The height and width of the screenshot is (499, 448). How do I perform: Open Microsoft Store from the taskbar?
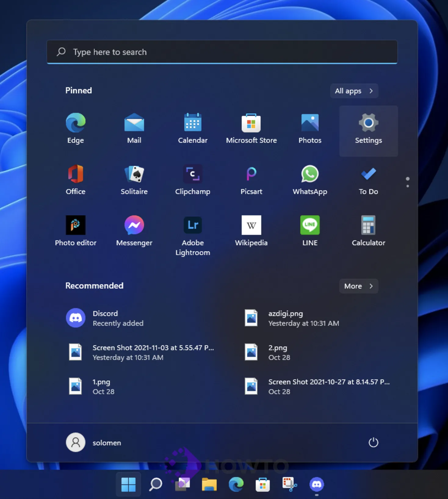263,484
